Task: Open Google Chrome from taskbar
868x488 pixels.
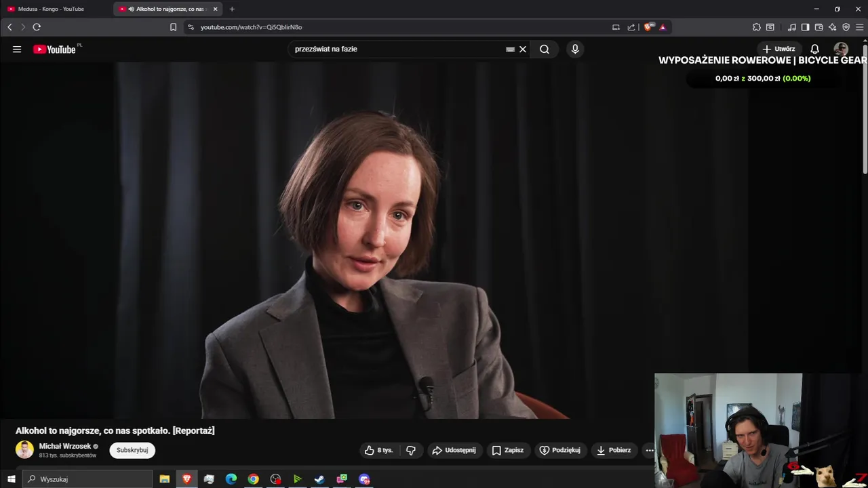Action: (x=253, y=479)
